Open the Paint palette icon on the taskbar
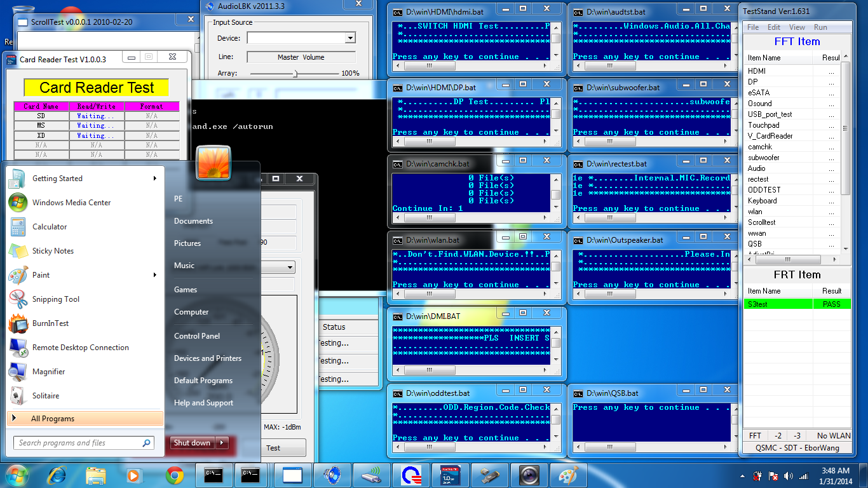Screen dimensions: 868x488 pyautogui.click(x=568, y=475)
